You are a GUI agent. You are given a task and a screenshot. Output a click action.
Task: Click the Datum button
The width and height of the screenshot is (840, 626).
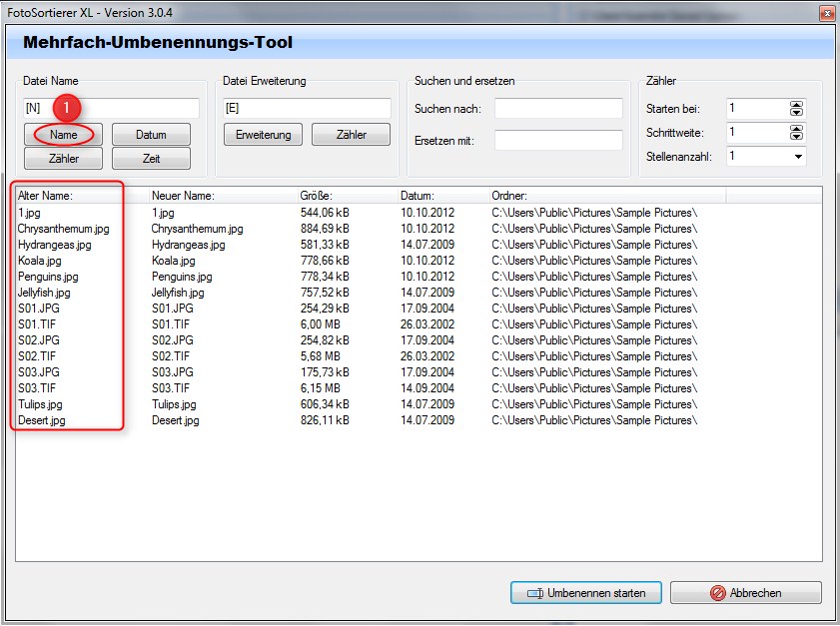(x=151, y=135)
